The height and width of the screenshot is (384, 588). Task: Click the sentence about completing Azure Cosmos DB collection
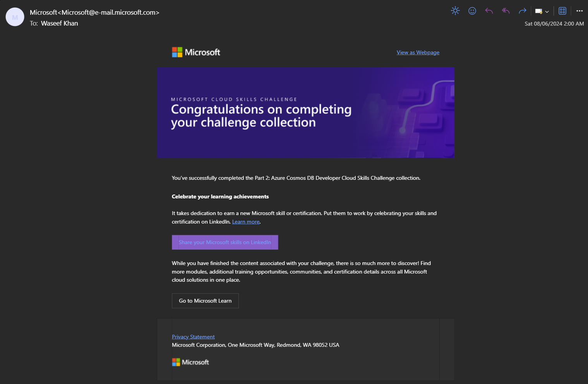click(x=296, y=178)
